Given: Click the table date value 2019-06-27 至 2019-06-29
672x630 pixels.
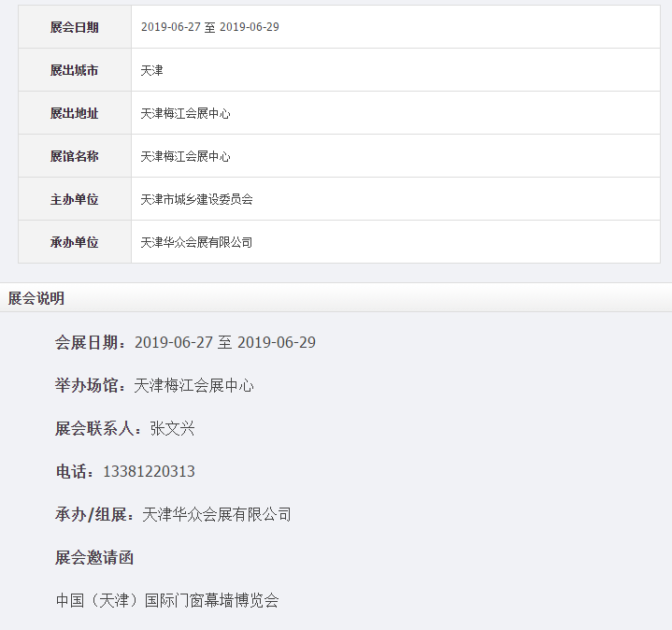Looking at the screenshot, I should 210,27.
